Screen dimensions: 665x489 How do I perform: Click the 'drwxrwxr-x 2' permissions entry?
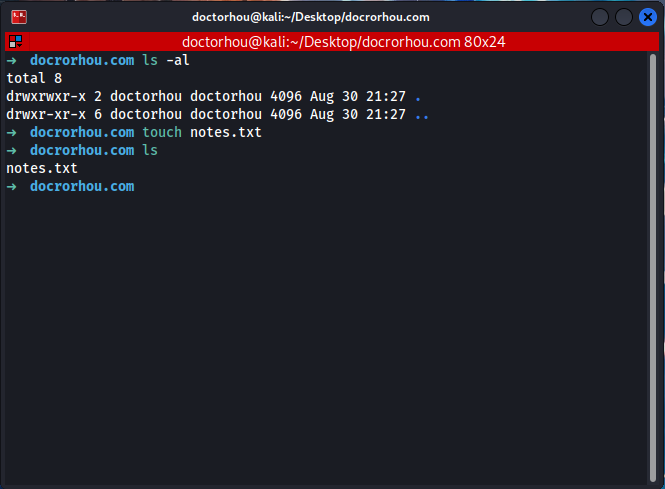(x=54, y=96)
